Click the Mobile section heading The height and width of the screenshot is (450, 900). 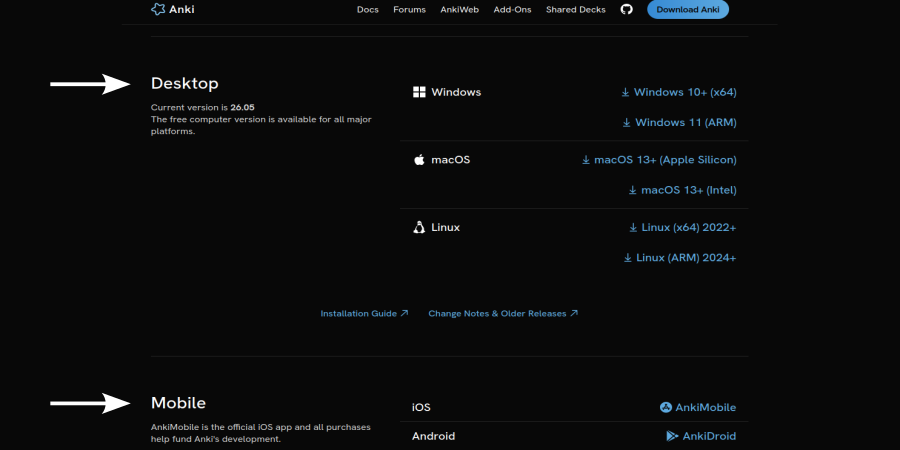(178, 403)
